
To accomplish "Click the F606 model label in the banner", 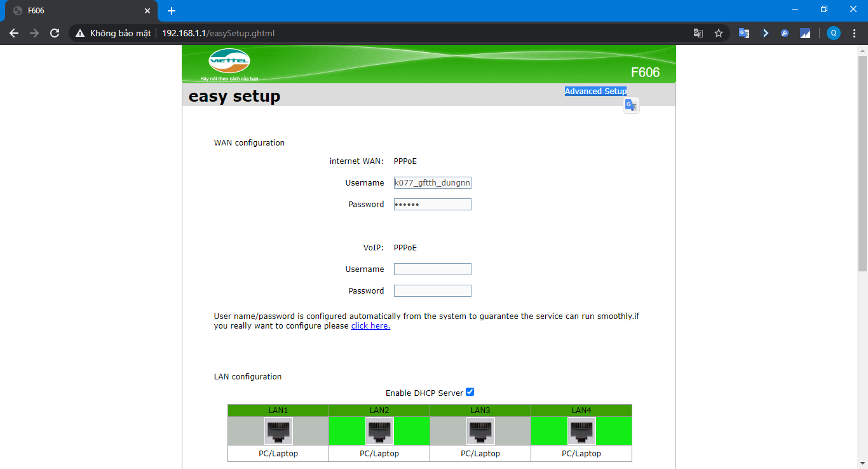I will (645, 72).
